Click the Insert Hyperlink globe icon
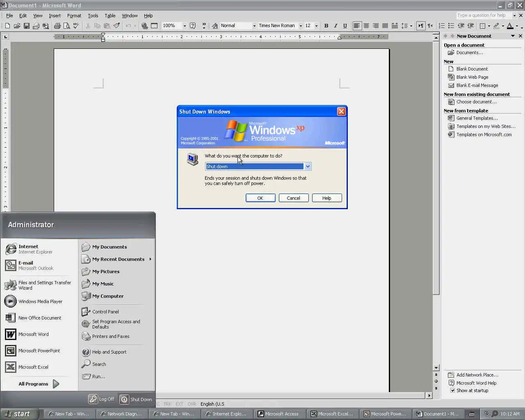 [x=144, y=25]
